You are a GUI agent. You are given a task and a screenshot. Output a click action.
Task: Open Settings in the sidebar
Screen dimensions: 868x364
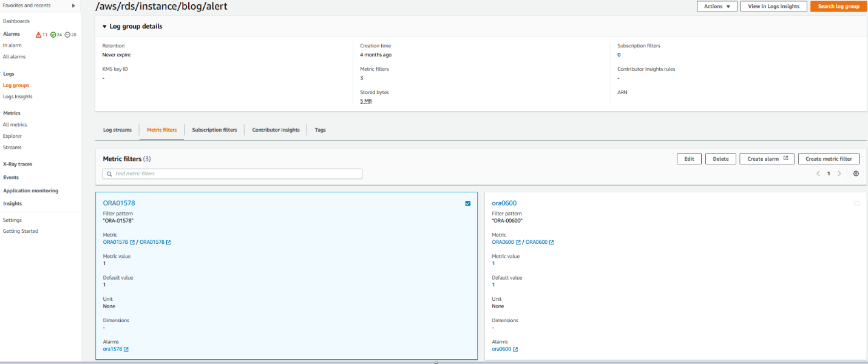(x=12, y=220)
